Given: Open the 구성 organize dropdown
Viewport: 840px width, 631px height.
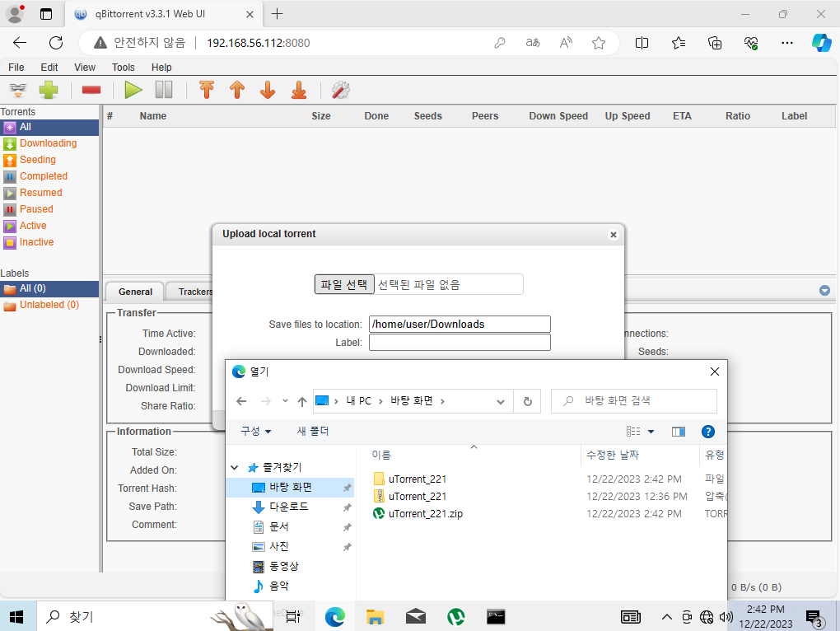Looking at the screenshot, I should 255,431.
